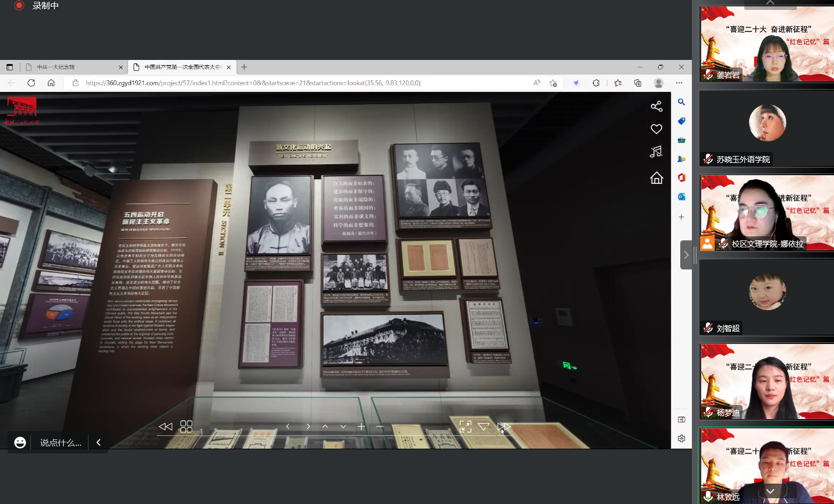The width and height of the screenshot is (834, 504).
Task: Expand the participant panel side arrow
Action: click(x=686, y=255)
